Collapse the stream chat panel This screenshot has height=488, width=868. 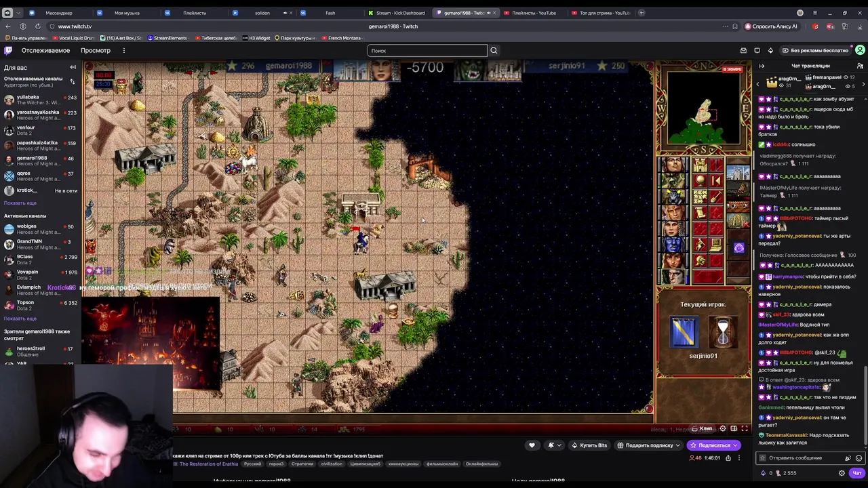click(x=762, y=66)
